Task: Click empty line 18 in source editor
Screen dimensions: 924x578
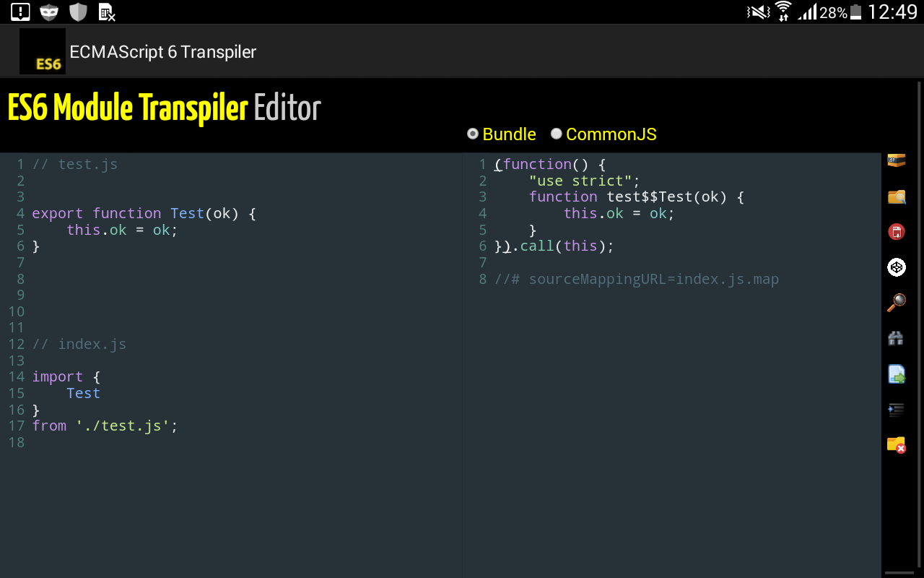Action: tap(245, 442)
